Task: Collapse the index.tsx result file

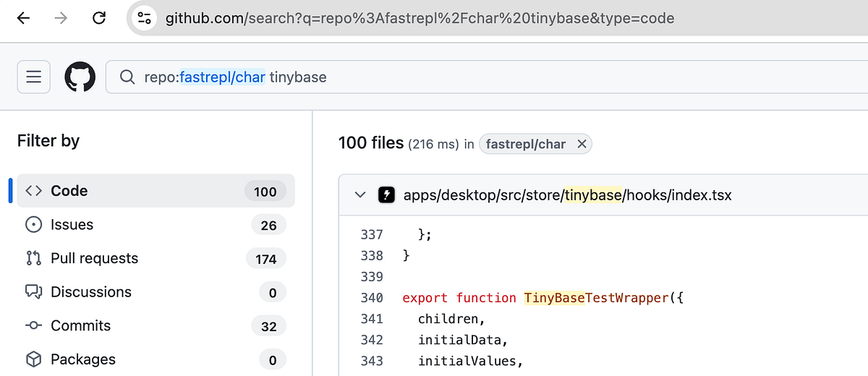Action: [359, 195]
